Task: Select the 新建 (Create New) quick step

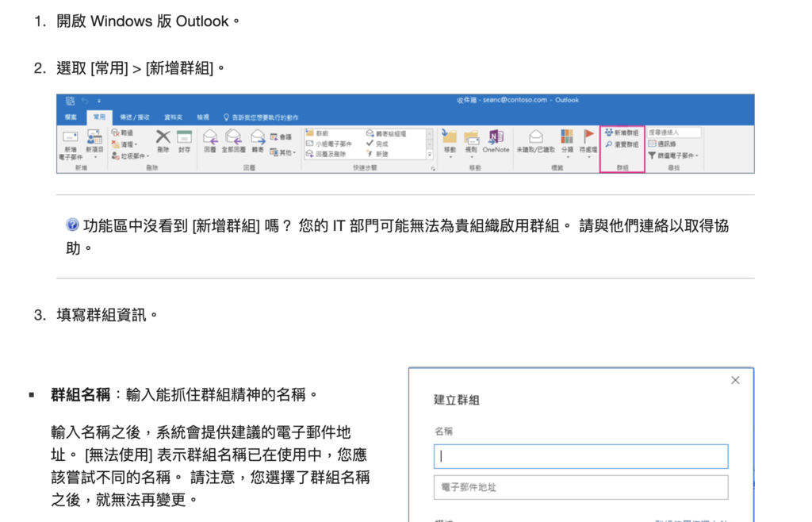Action: 377,154
